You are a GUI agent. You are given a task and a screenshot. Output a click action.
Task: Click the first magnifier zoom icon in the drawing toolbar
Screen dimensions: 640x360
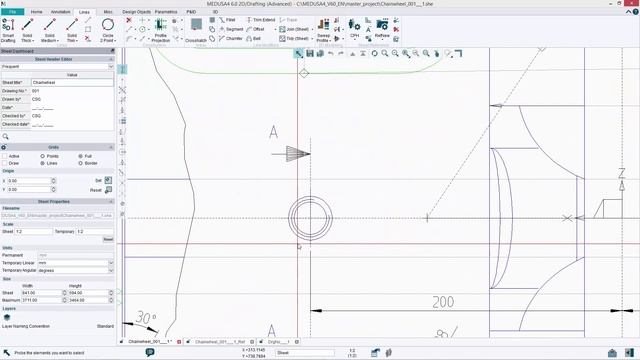(384, 53)
